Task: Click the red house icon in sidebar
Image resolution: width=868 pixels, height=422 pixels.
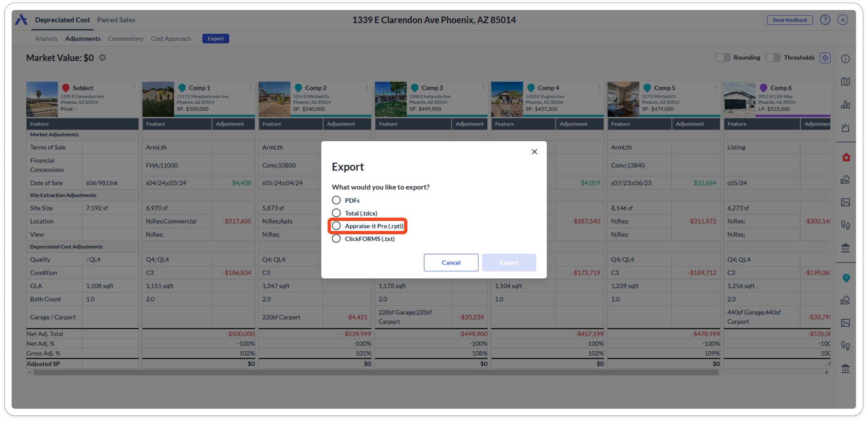Action: pyautogui.click(x=846, y=157)
